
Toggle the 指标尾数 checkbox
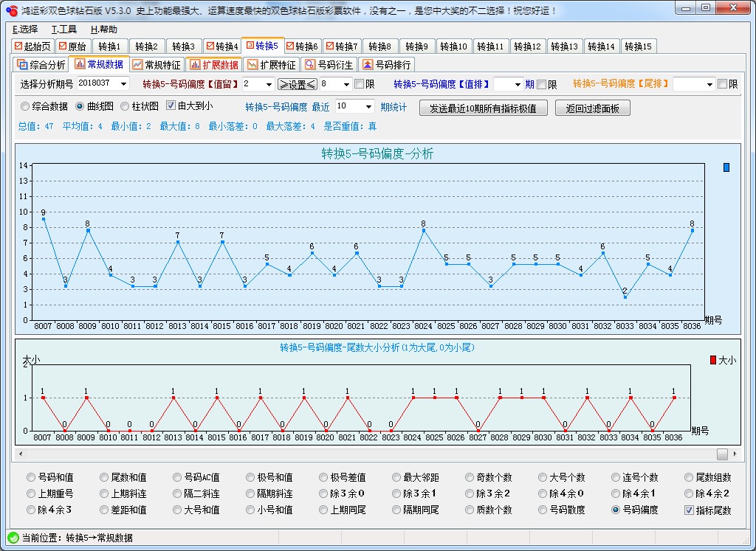(x=690, y=510)
